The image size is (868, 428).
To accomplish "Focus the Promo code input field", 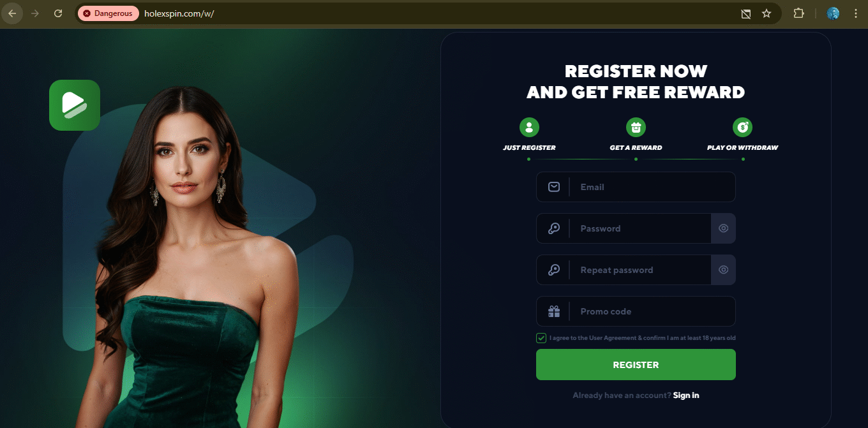I will [636, 311].
